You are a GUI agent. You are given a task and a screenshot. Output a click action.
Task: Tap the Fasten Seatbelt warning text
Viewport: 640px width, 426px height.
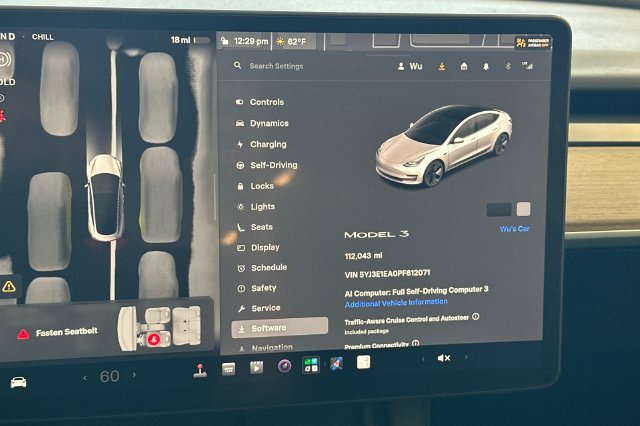point(67,332)
